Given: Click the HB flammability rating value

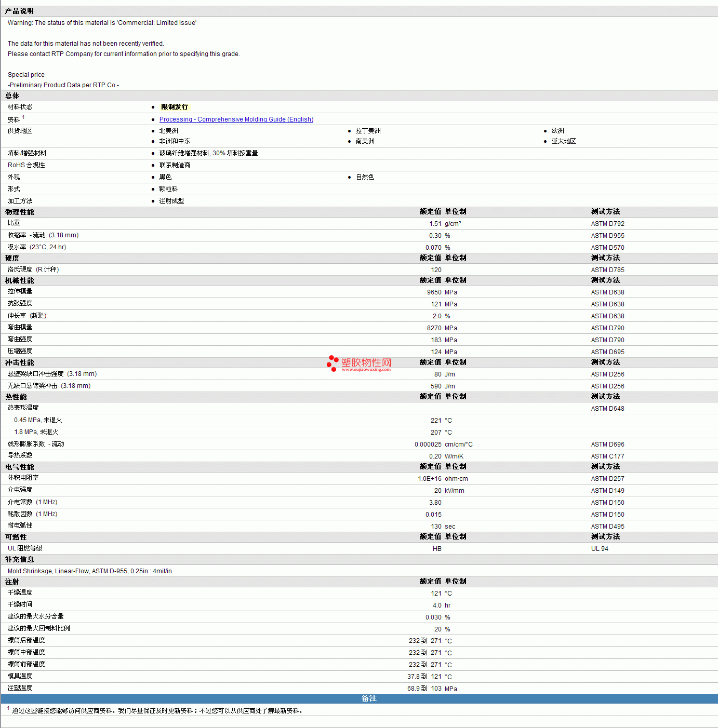Looking at the screenshot, I should point(437,549).
